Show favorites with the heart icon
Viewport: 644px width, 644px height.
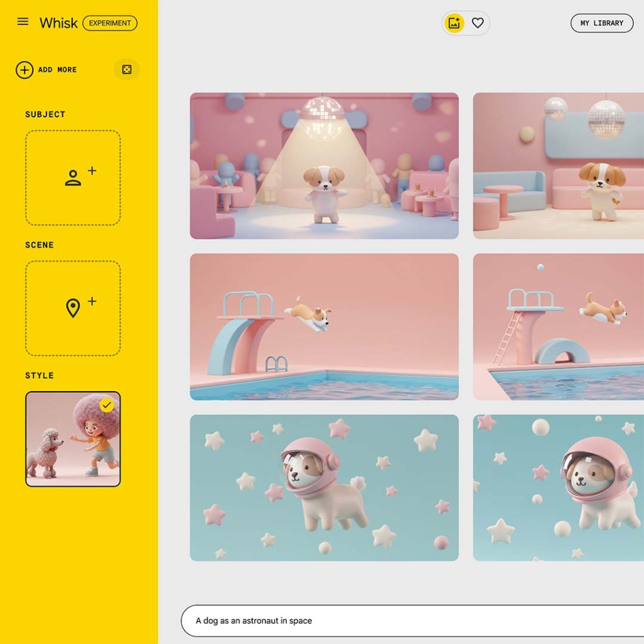click(477, 23)
